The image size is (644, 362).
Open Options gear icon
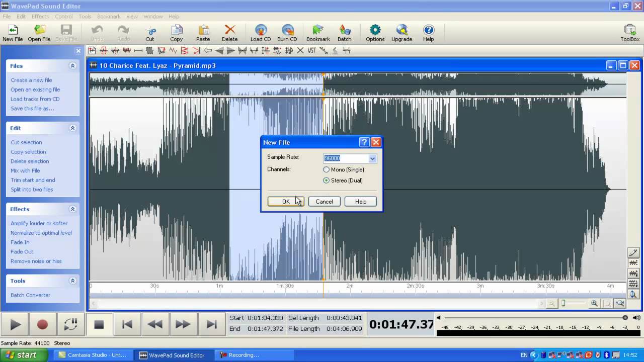(x=375, y=33)
